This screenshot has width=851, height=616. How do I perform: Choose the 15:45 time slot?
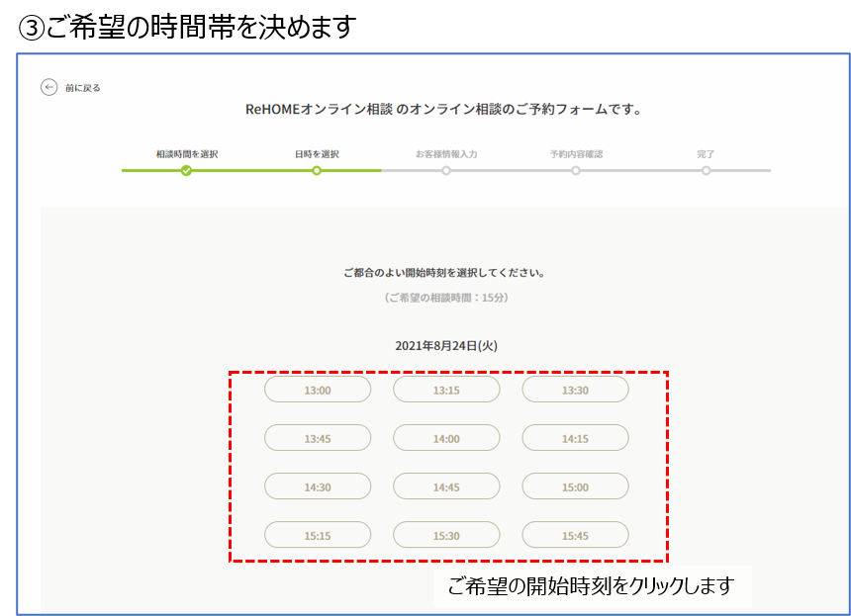pyautogui.click(x=575, y=535)
